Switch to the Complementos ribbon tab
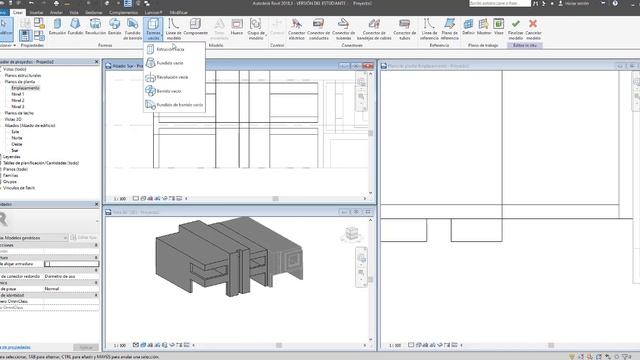The image size is (640, 360). [x=123, y=12]
